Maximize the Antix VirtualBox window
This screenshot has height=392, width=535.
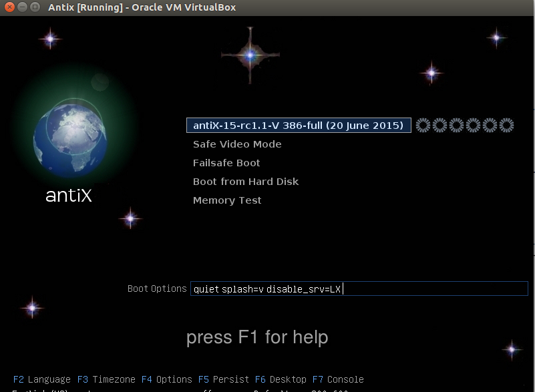[35, 7]
